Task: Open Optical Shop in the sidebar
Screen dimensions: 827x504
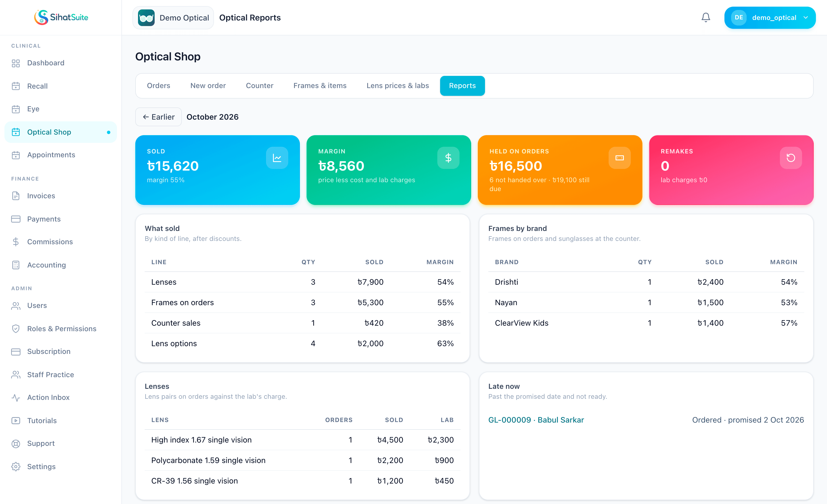Action: click(x=60, y=132)
